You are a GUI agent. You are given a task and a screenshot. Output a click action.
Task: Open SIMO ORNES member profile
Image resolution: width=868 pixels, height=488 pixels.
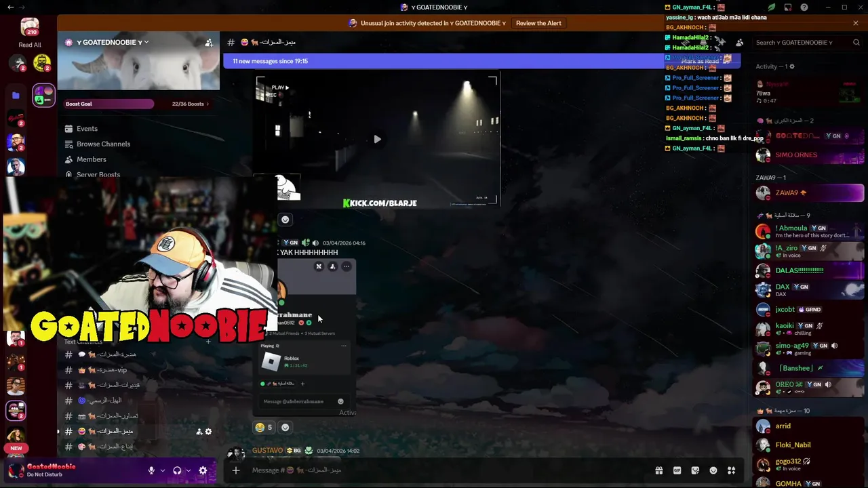[x=808, y=155]
